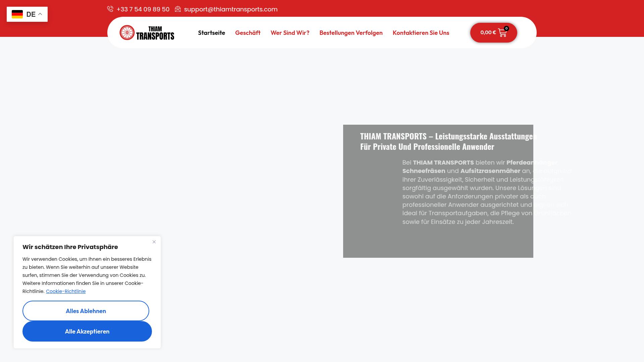
Task: Call phone number +33 7 54 09 89 50
Action: pos(143,9)
